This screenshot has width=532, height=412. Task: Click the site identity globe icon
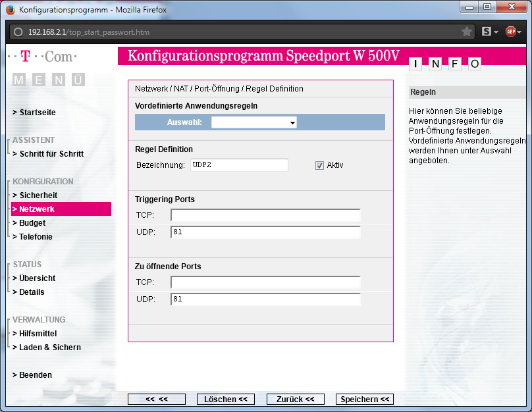coord(18,32)
